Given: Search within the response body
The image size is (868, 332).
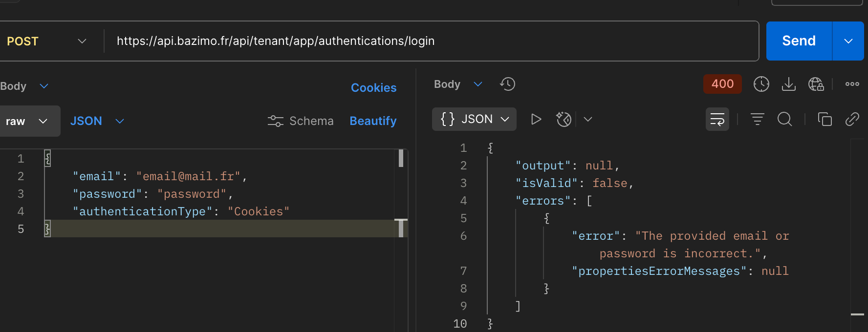Looking at the screenshot, I should (784, 119).
